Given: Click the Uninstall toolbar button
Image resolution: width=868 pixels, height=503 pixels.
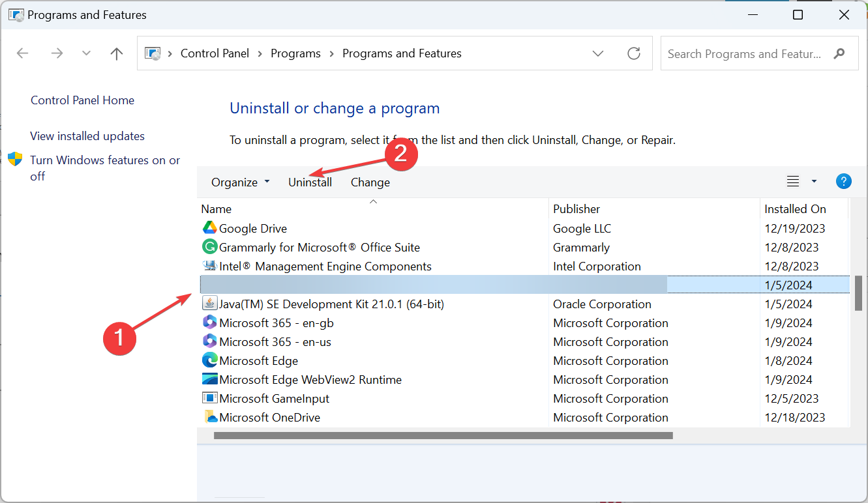Looking at the screenshot, I should click(310, 182).
